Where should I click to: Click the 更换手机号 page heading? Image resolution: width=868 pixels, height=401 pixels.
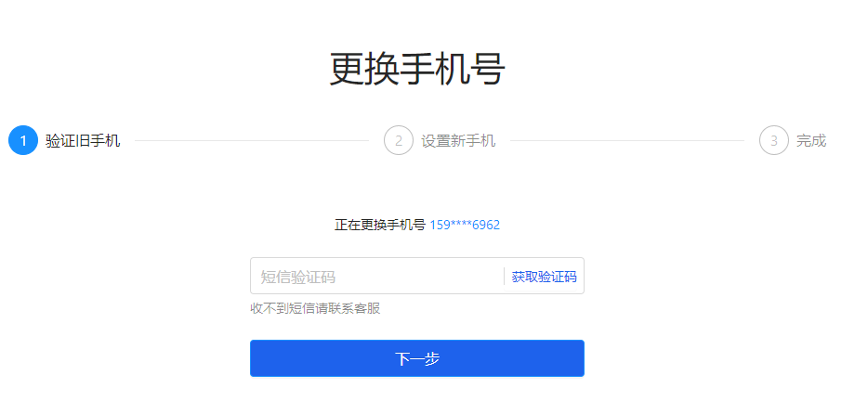pos(417,69)
